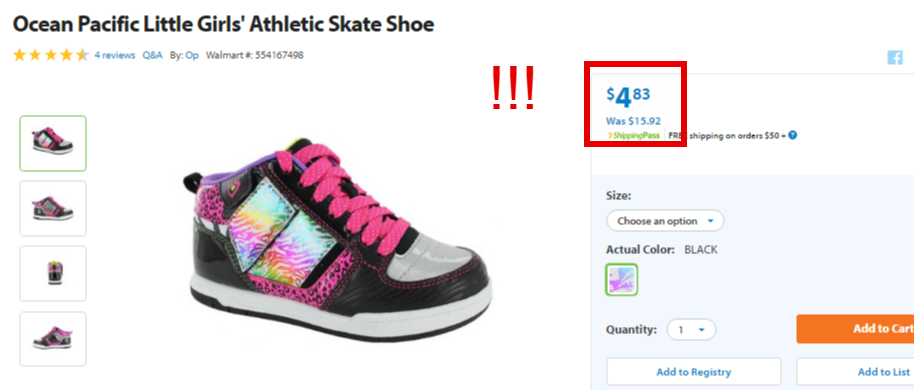Select the second shoe thumbnail
914x390 pixels.
[53, 208]
